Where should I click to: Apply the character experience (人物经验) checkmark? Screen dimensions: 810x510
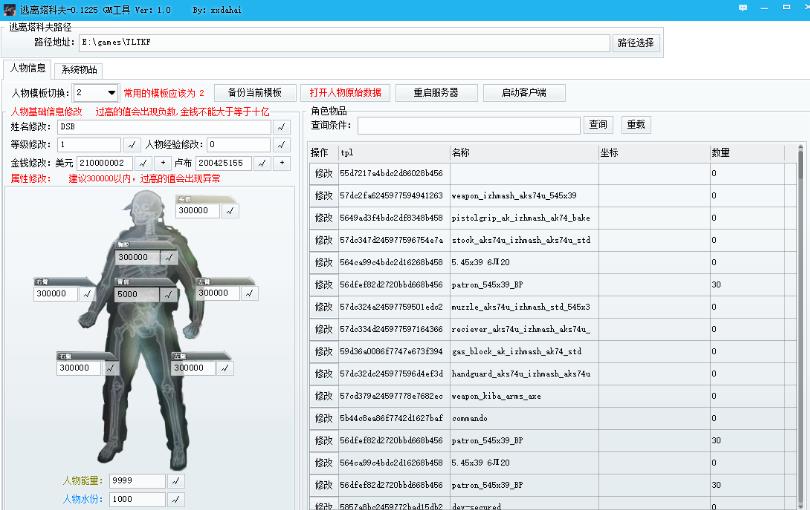click(282, 145)
